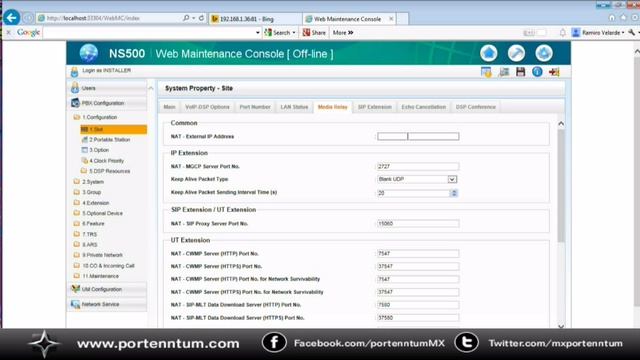
Task: Open Users section in sidebar
Action: (x=108, y=88)
